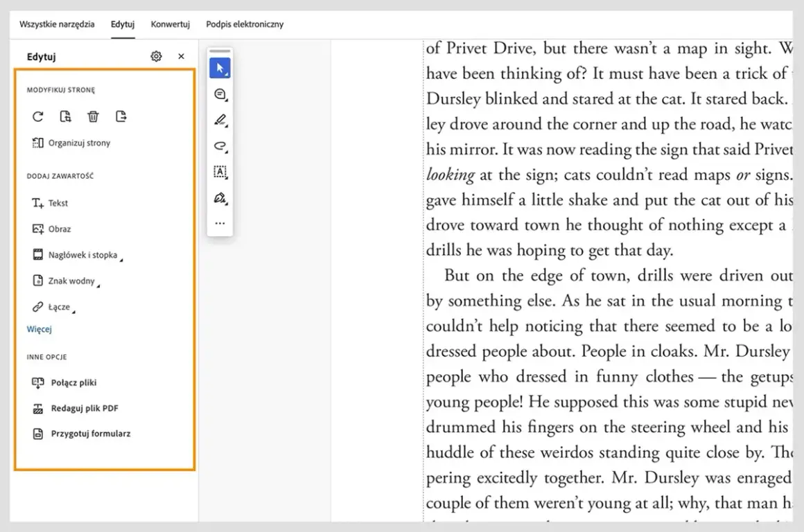Viewport: 804px width, 532px height.
Task: Click the Obraz picture icon
Action: pyautogui.click(x=38, y=229)
